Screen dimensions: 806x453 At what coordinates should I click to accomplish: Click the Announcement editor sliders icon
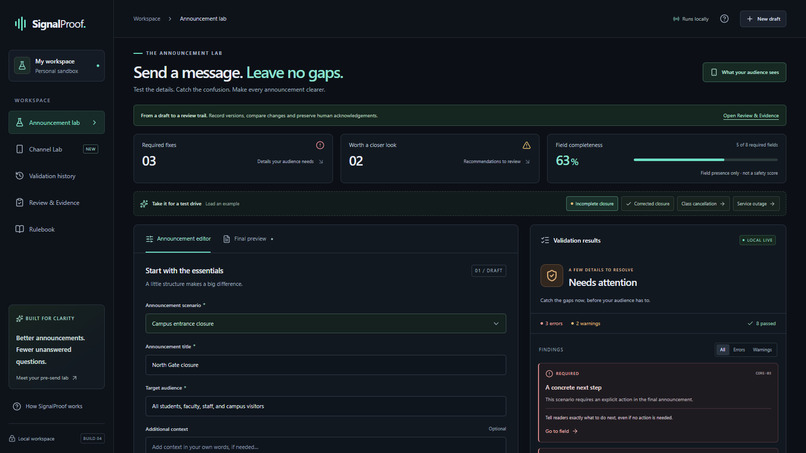tap(150, 239)
